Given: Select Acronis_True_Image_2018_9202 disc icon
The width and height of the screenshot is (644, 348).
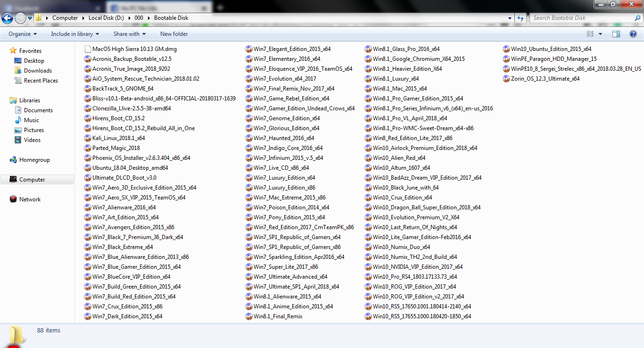Looking at the screenshot, I should (88, 69).
